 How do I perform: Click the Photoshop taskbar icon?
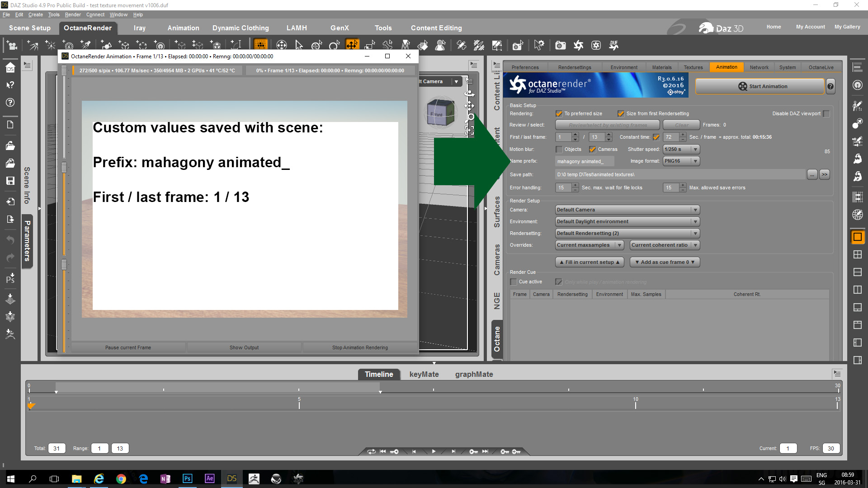[187, 479]
